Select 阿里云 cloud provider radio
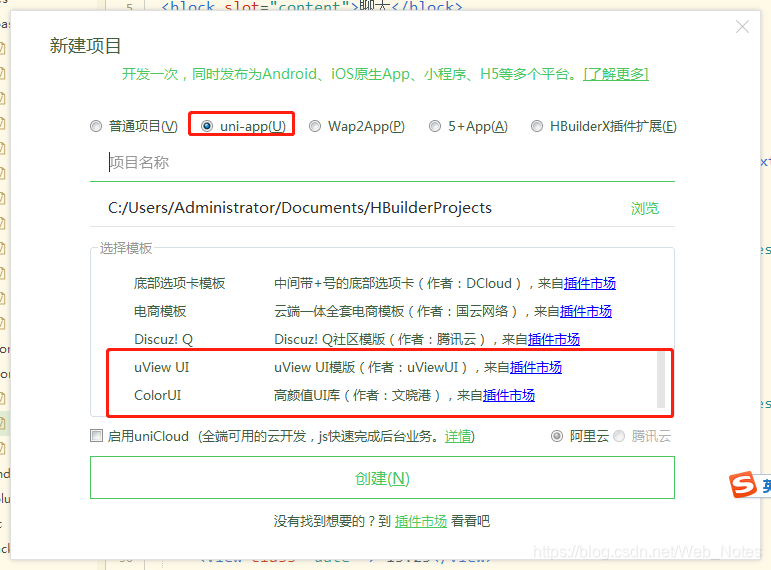Screen dimensions: 771x570 [x=557, y=436]
